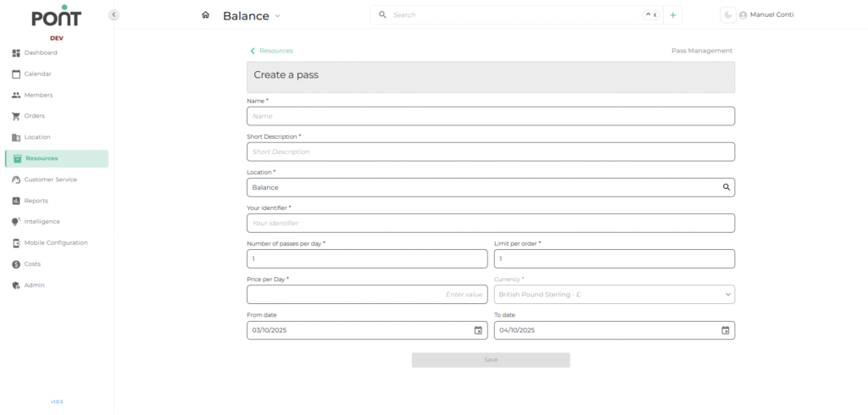Collapse the sidebar with arrow button
This screenshot has width=868, height=415.
[114, 14]
